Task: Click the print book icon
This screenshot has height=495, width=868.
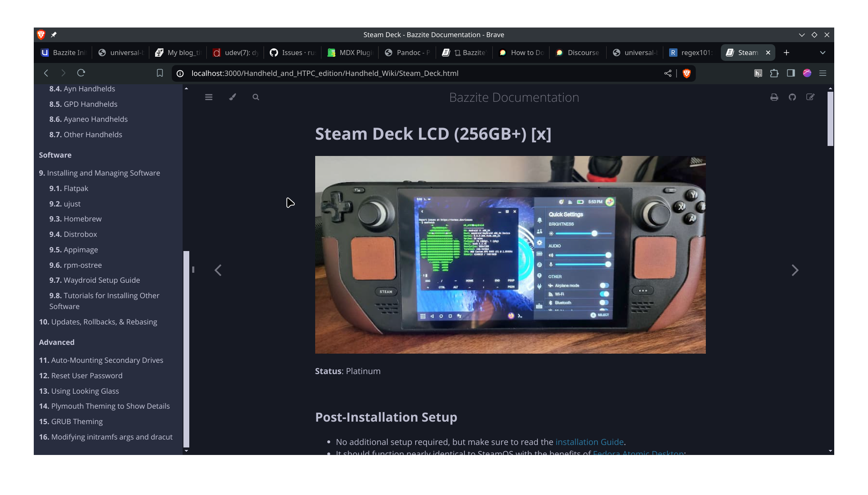Action: 774,97
